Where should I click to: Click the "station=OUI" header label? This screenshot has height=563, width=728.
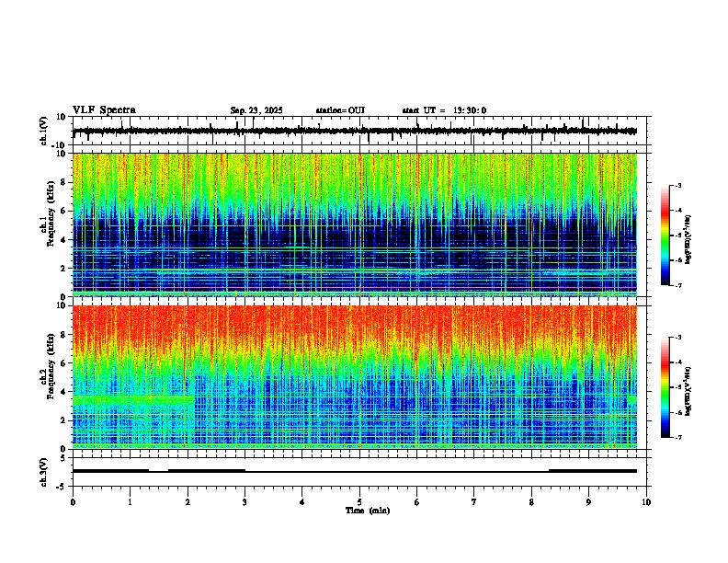(x=340, y=110)
